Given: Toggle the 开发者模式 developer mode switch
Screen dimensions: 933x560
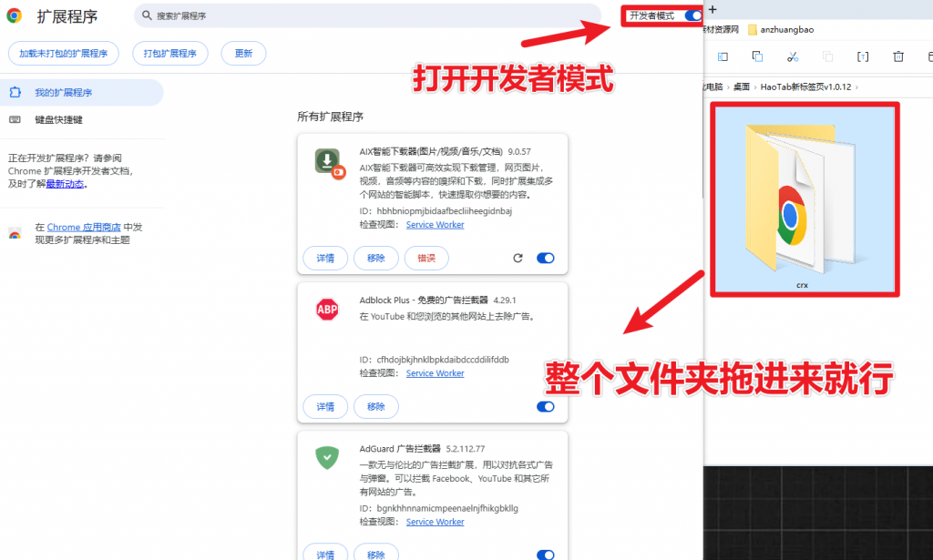Looking at the screenshot, I should 693,15.
